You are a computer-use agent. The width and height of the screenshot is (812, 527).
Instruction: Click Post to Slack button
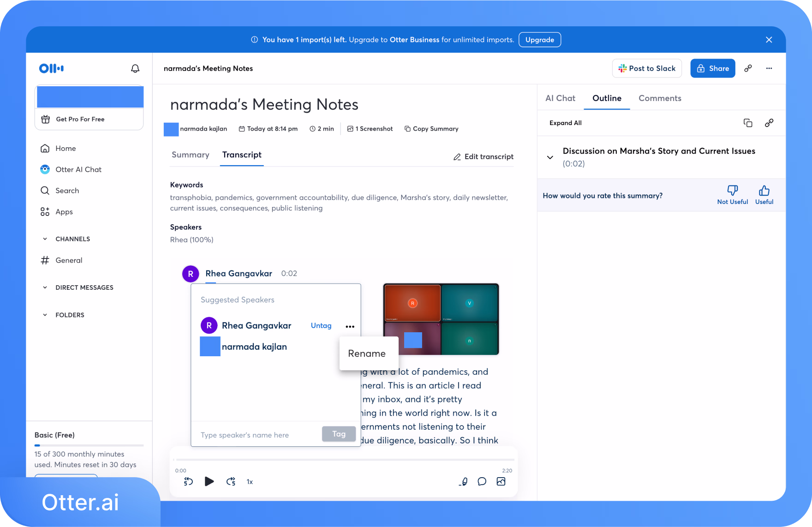tap(647, 68)
